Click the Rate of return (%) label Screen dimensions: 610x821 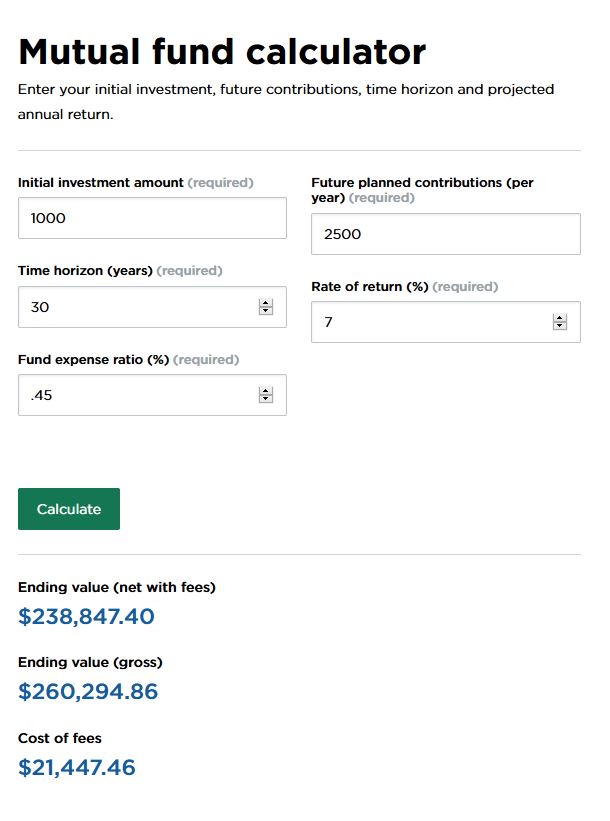[370, 287]
